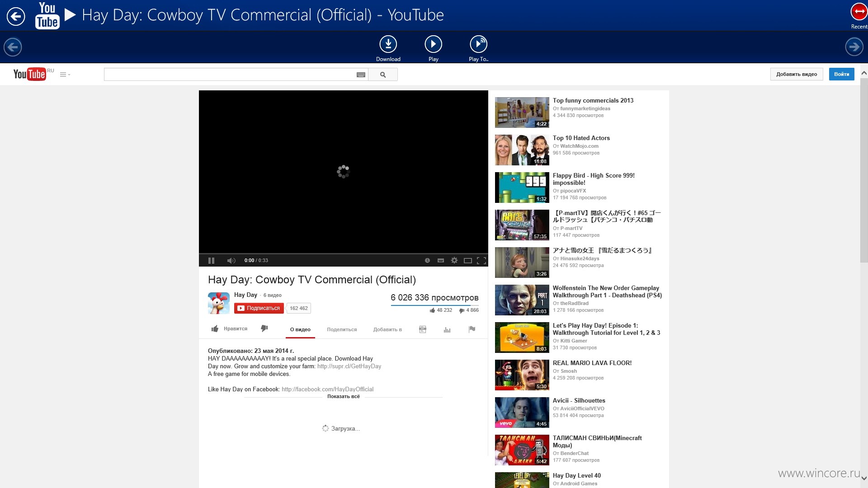The width and height of the screenshot is (868, 488).
Task: Open REAL MARIO LAVA FLOOR! video title
Action: [592, 363]
